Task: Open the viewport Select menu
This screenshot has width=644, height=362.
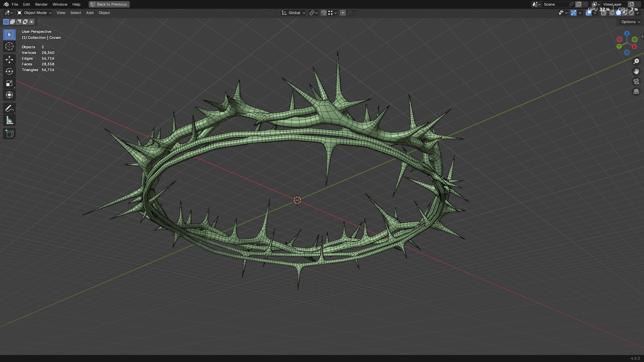Action: (75, 13)
